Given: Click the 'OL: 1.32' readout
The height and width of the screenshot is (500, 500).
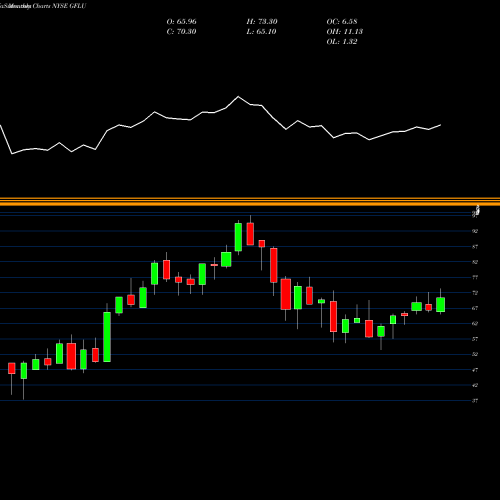Looking at the screenshot, I should (x=342, y=42).
